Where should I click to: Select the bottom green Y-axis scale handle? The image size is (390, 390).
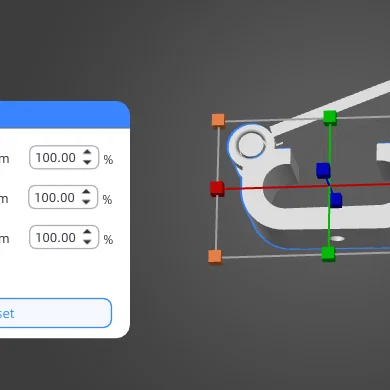pyautogui.click(x=328, y=254)
